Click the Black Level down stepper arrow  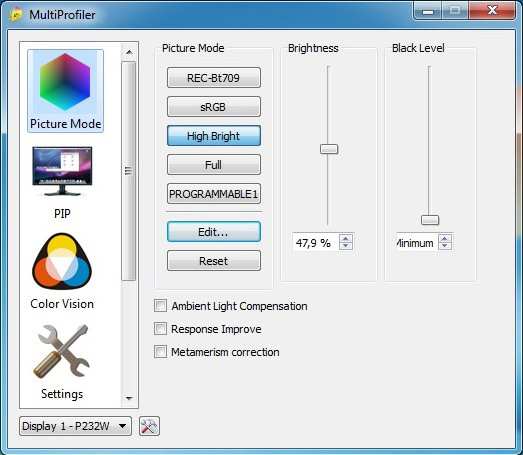(x=445, y=246)
